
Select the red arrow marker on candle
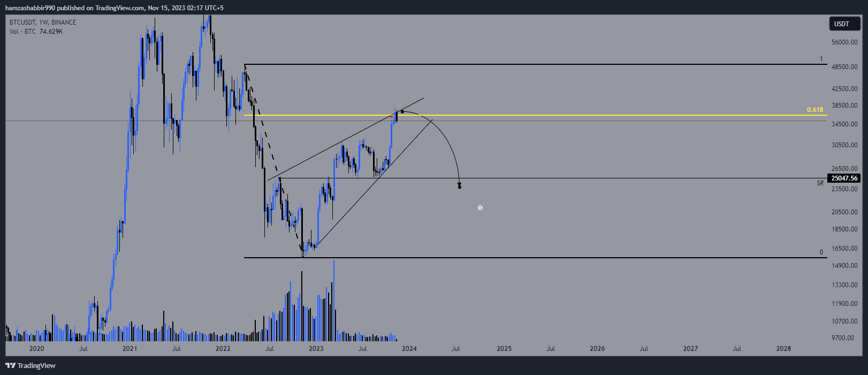pos(391,117)
